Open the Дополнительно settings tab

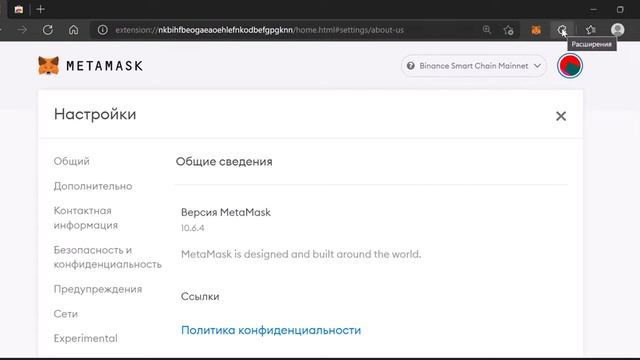click(x=93, y=186)
